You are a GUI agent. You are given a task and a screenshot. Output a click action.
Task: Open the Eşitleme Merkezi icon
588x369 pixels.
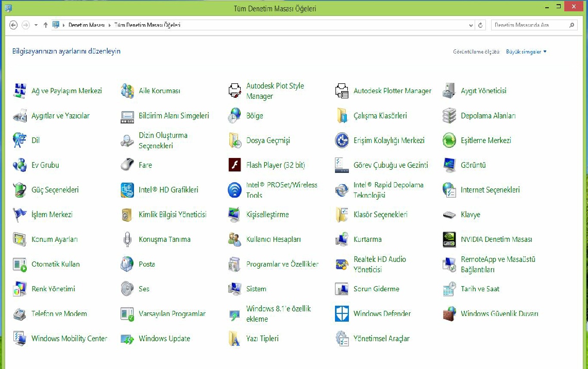tap(449, 140)
